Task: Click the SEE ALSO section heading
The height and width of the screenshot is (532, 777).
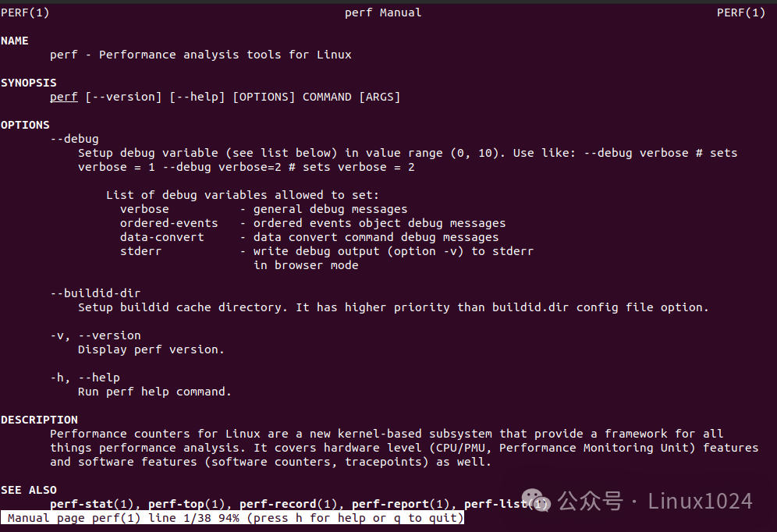Action: [x=29, y=490]
